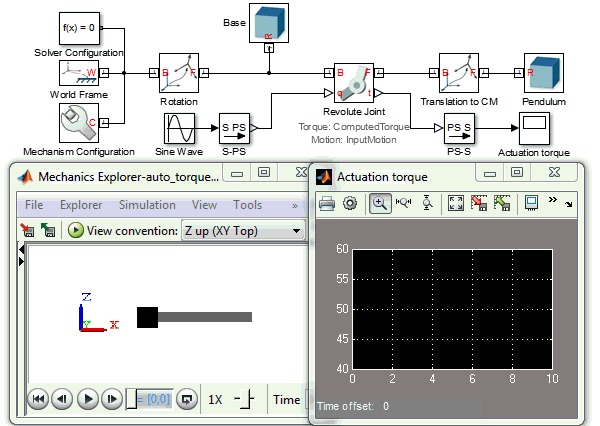The width and height of the screenshot is (600, 426).
Task: Expand hidden menus with the » chevron
Action: coord(294,205)
